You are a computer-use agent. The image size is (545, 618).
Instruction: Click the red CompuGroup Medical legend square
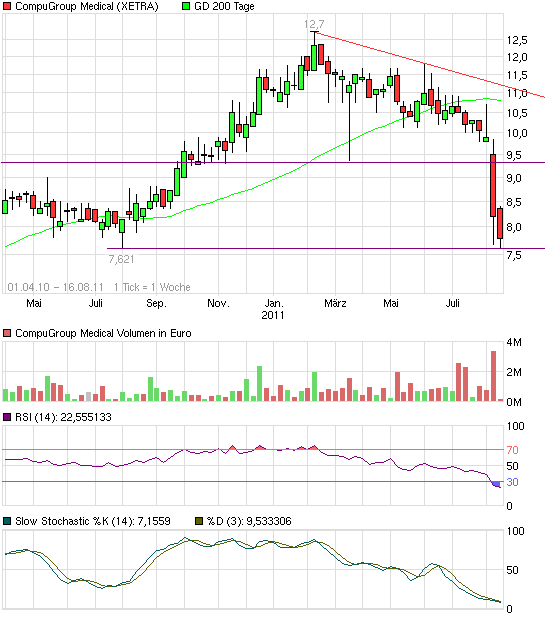[7, 6]
